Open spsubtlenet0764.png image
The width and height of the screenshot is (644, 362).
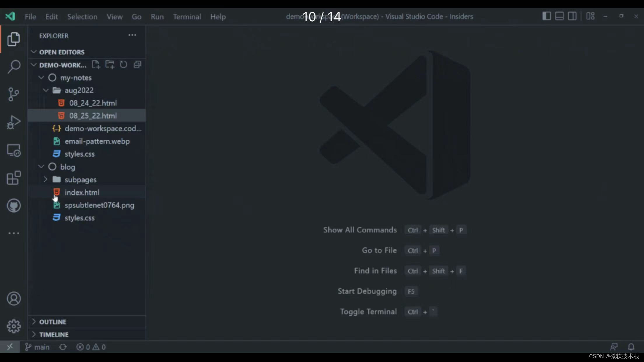[x=87, y=205]
